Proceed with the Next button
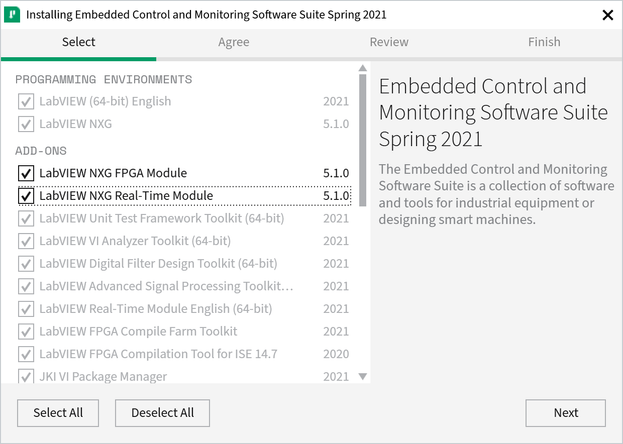623x444 pixels. [x=565, y=412]
